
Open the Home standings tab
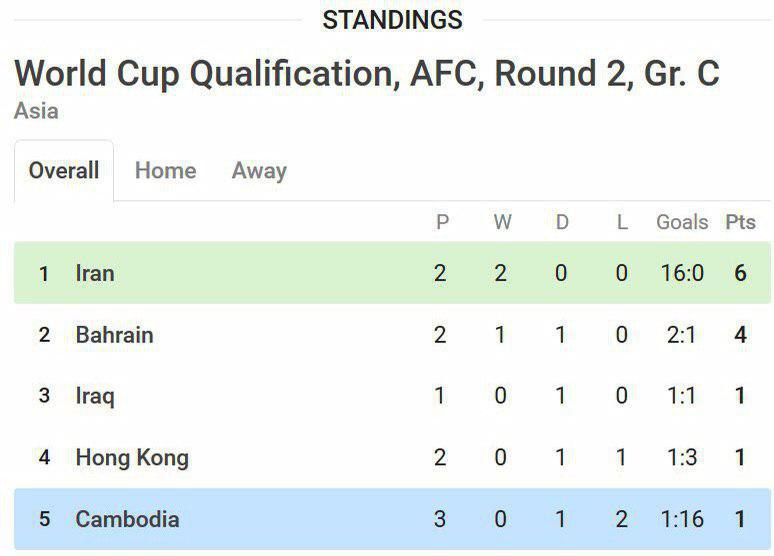165,171
